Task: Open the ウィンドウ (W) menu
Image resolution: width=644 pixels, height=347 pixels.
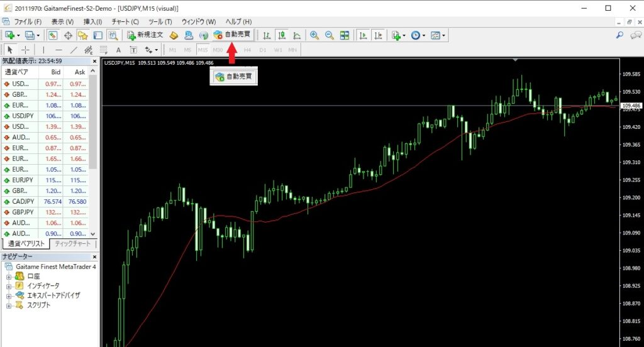Action: (199, 22)
